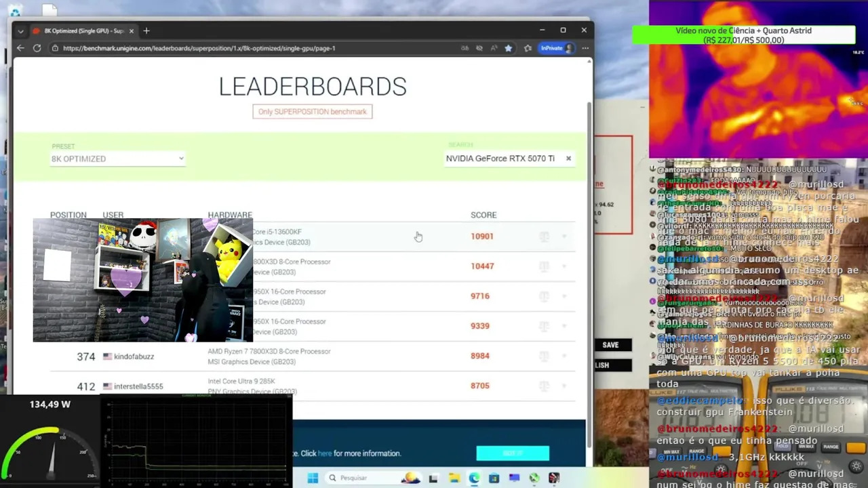This screenshot has width=868, height=488.
Task: Click the Only SUPERPOSITION benchmark button
Action: pyautogui.click(x=313, y=112)
